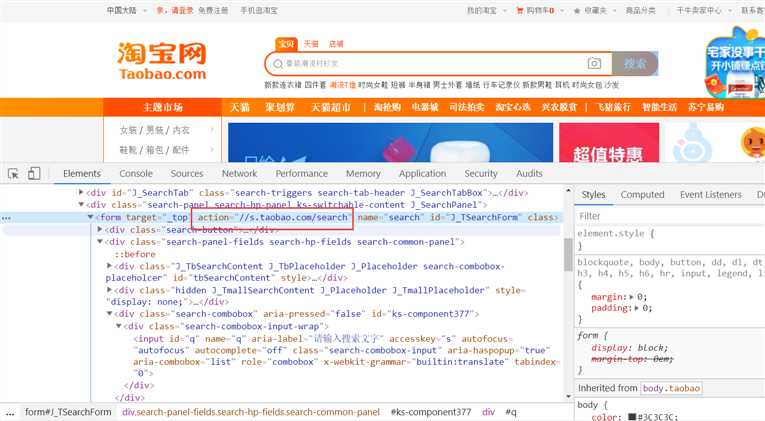Open the Sources tab
The height and width of the screenshot is (421, 765).
tap(187, 174)
